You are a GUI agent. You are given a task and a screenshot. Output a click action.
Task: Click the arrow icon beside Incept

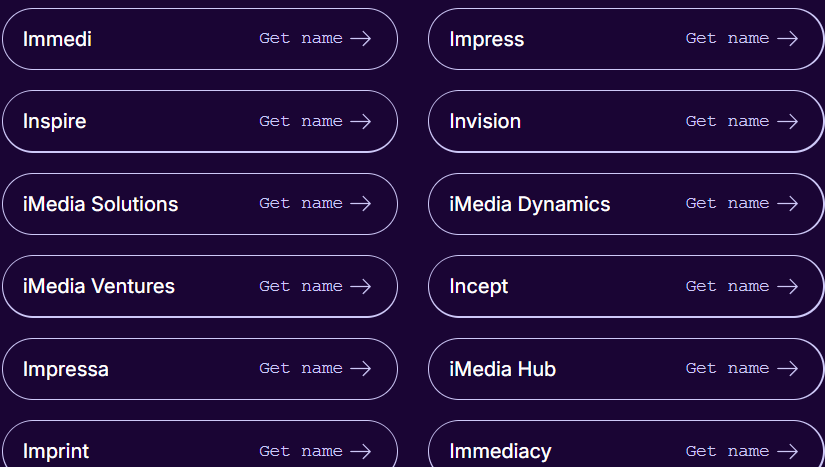pyautogui.click(x=788, y=286)
